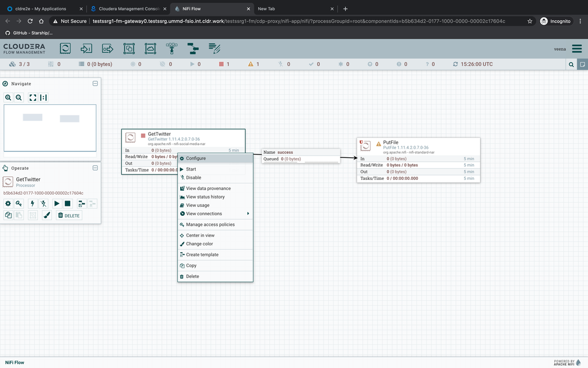Screen dimensions: 588x368
Task: Switch to Cloudera Management Console browser tab
Action: pyautogui.click(x=127, y=9)
